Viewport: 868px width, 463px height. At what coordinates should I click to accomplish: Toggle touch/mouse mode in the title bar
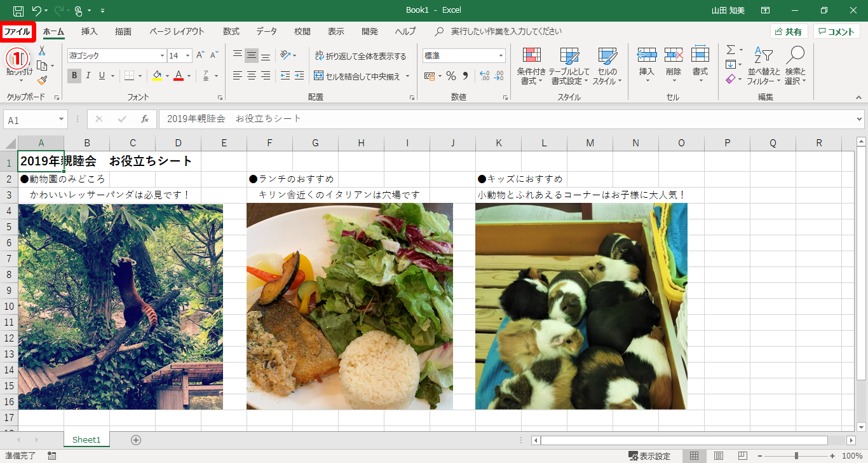79,11
